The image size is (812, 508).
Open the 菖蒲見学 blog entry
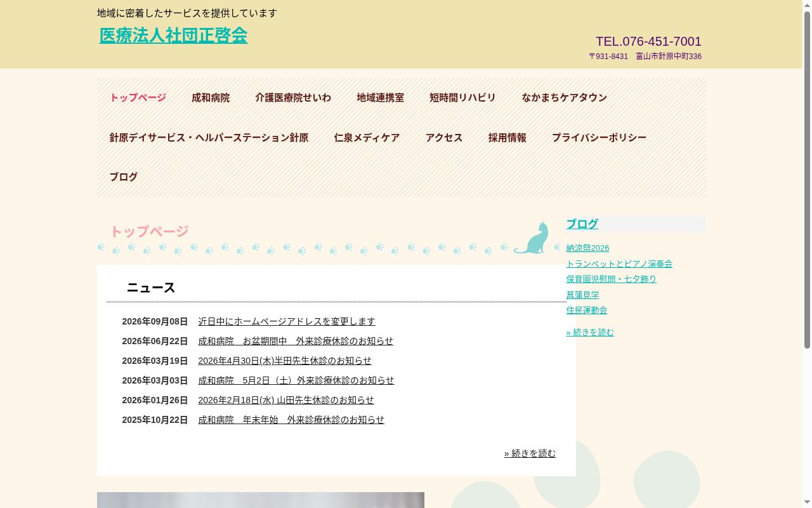pyautogui.click(x=583, y=295)
